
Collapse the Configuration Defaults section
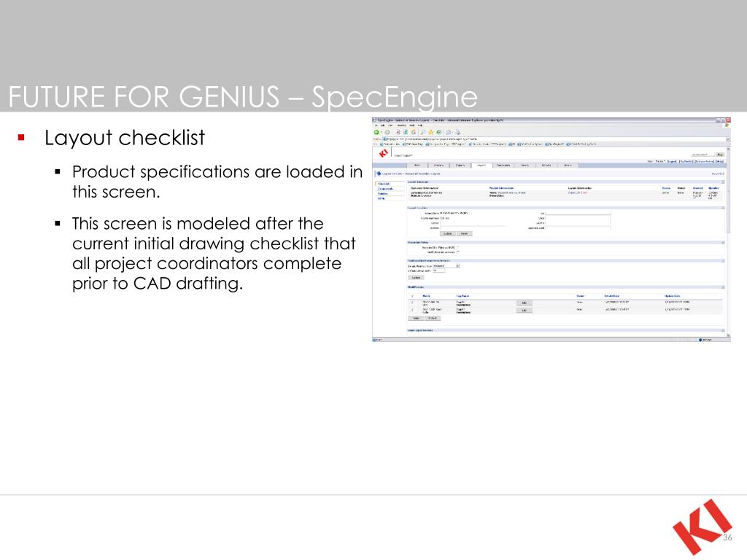point(723,260)
